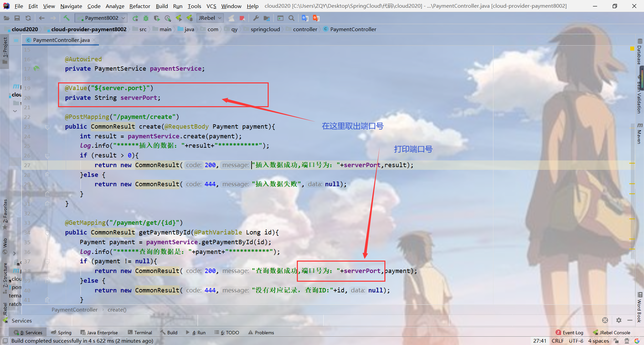The image size is (644, 345).
Task: Click the Run Anything window icon
Action: (280, 18)
